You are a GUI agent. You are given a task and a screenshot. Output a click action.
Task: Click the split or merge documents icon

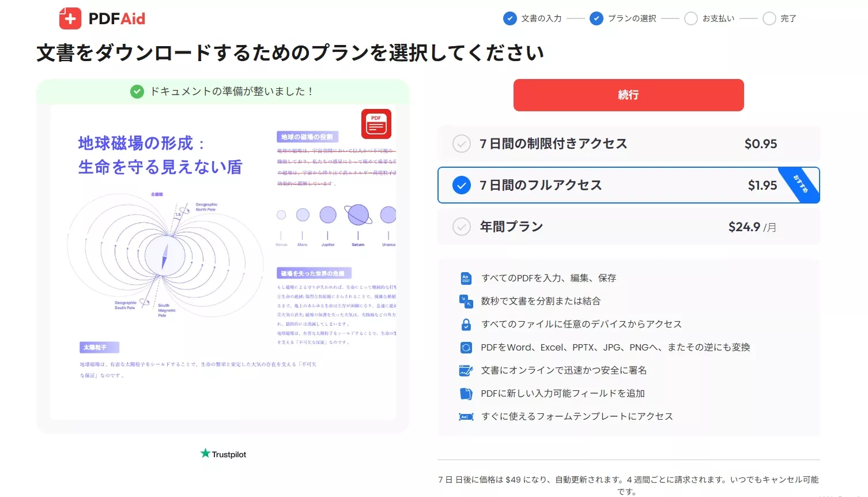[x=466, y=300]
